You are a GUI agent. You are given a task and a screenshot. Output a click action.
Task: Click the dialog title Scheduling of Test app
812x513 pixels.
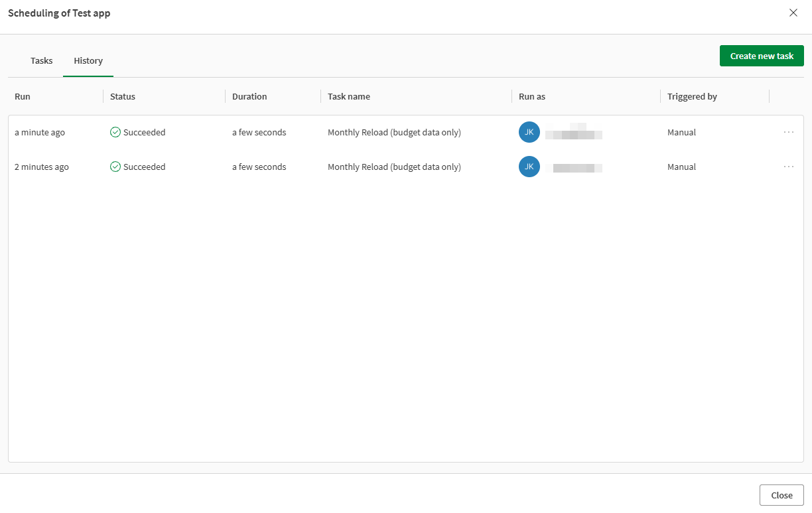pyautogui.click(x=59, y=13)
